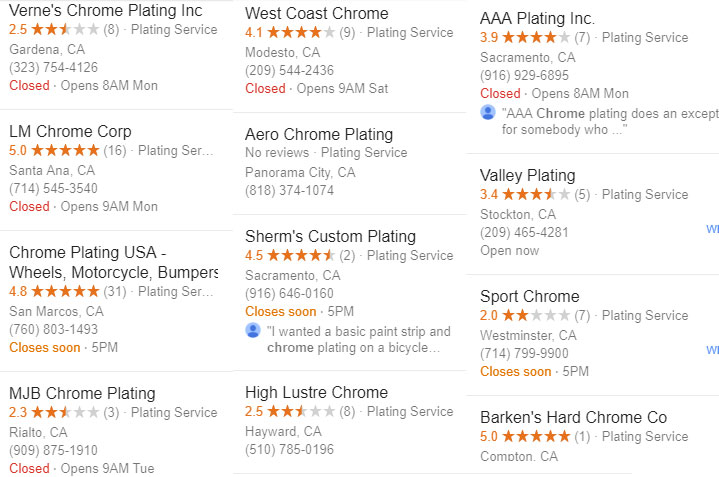The height and width of the screenshot is (477, 719).
Task: Open the Verne's Chrome Plating Inc listing
Action: tap(106, 10)
